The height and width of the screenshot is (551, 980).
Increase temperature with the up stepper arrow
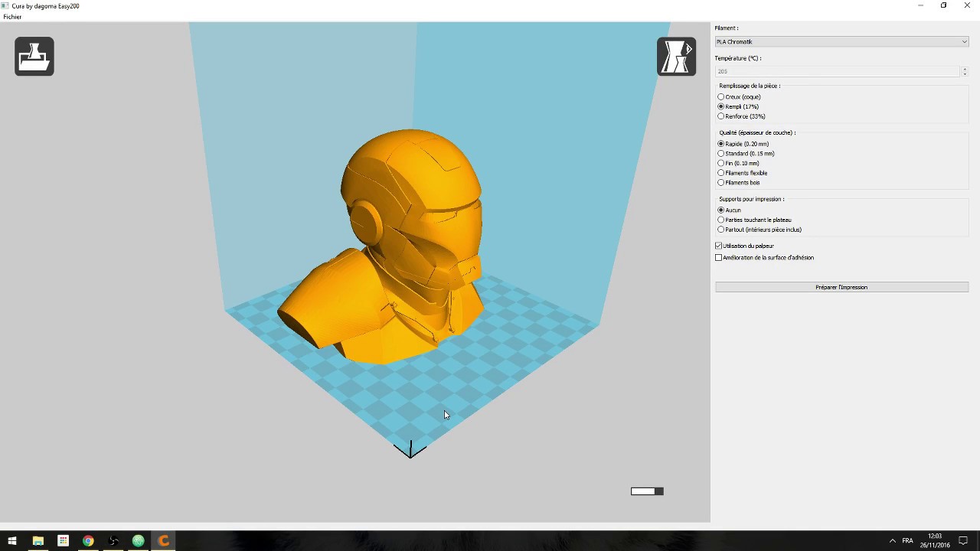(x=965, y=69)
